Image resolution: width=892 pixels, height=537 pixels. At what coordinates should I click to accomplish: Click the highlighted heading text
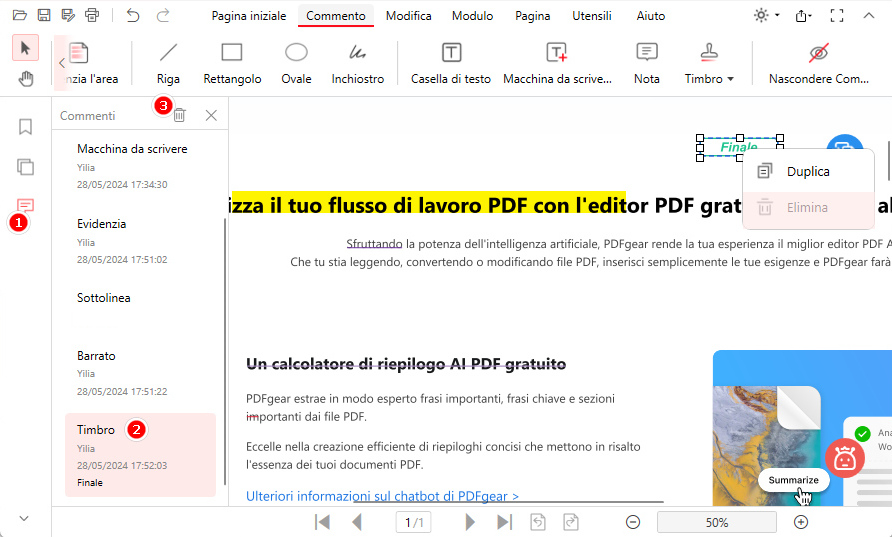coord(429,205)
